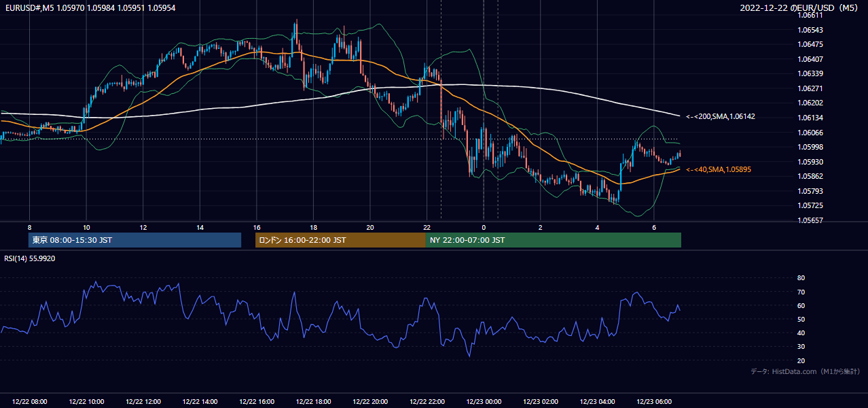Click price axis label 1.06202

pos(811,103)
